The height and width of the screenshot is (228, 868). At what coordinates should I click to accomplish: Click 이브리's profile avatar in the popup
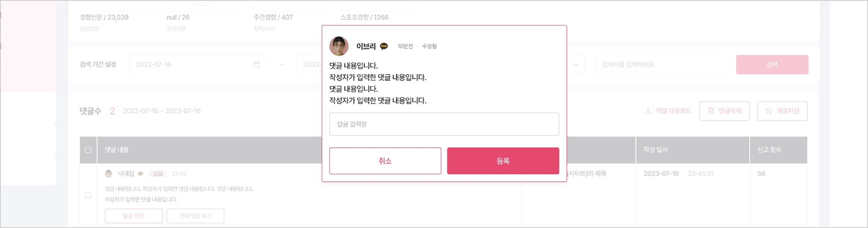(339, 46)
